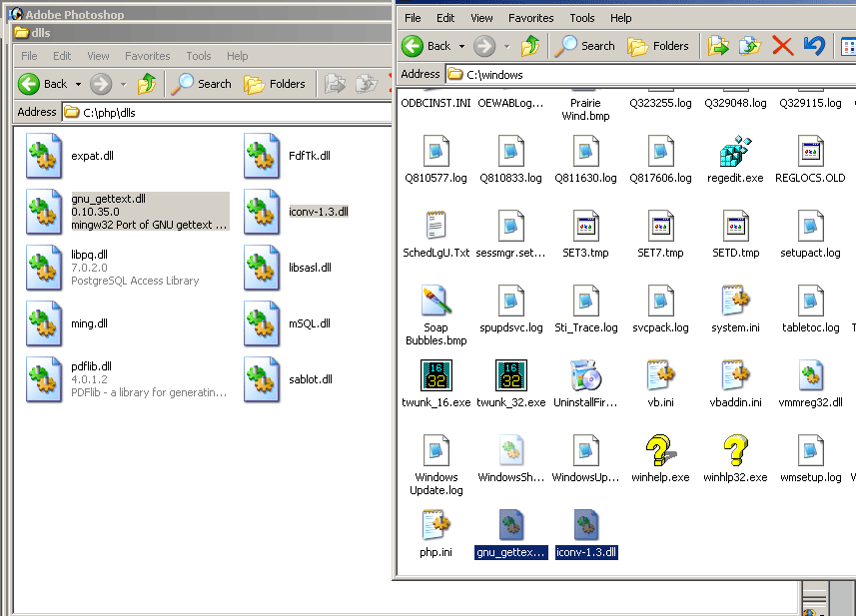The width and height of the screenshot is (856, 616).
Task: Go up one folder in C:\windows window
Action: pos(530,46)
